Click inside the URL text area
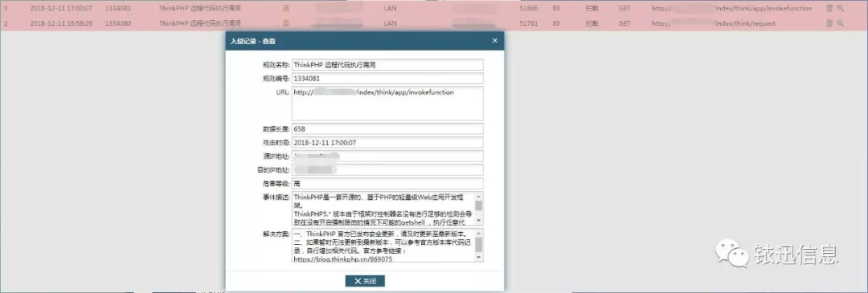 [387, 104]
